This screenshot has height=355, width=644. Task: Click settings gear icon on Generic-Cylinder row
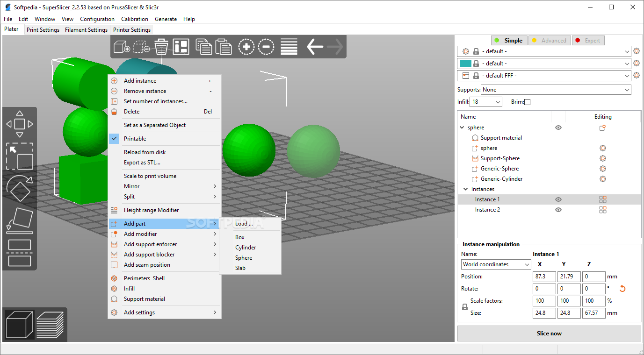point(603,179)
